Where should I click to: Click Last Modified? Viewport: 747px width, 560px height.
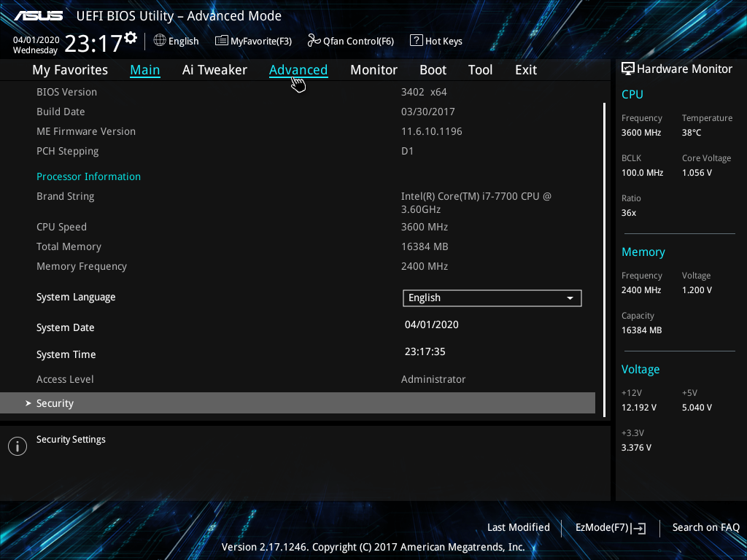pos(519,527)
